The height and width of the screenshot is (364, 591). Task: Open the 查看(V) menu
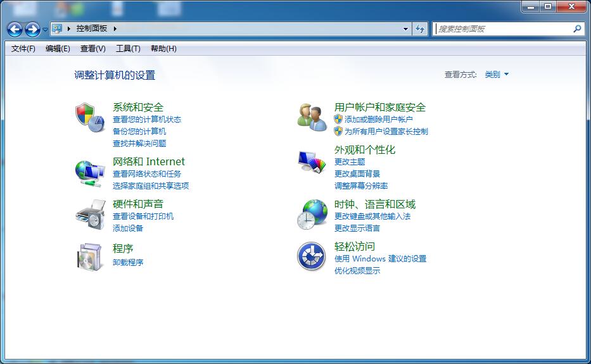(x=93, y=49)
